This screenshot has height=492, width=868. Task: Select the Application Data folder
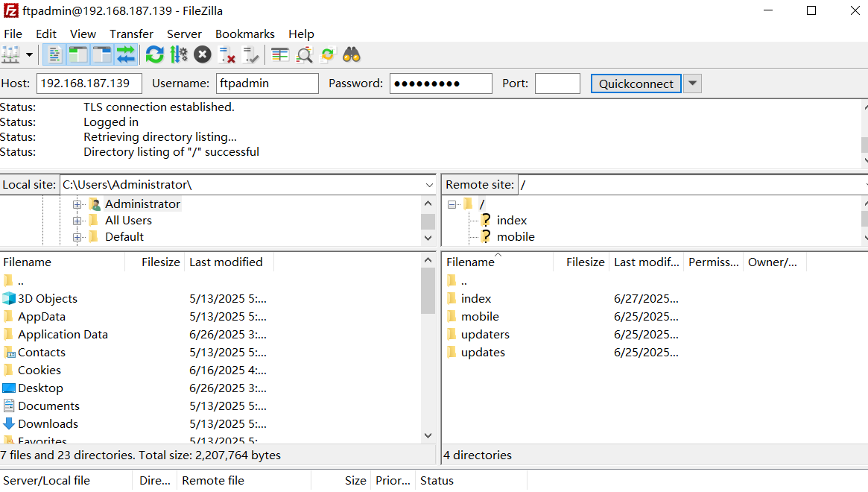pyautogui.click(x=63, y=335)
